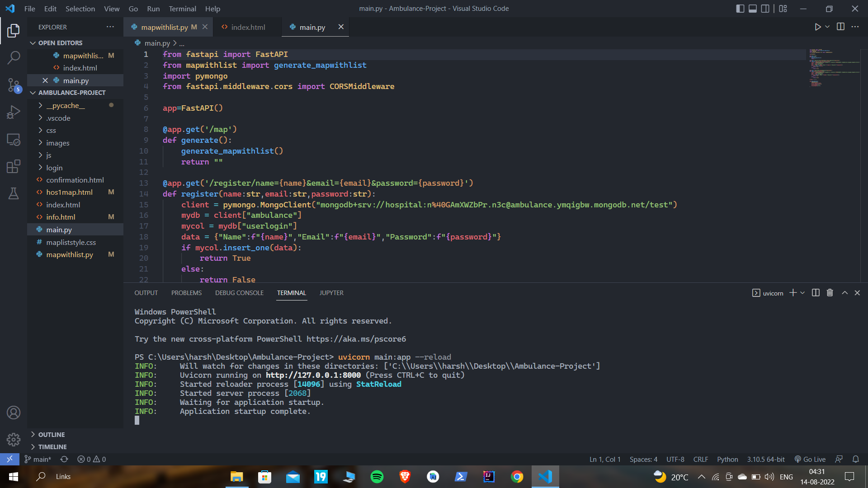Open Run and Debug view

click(x=14, y=112)
